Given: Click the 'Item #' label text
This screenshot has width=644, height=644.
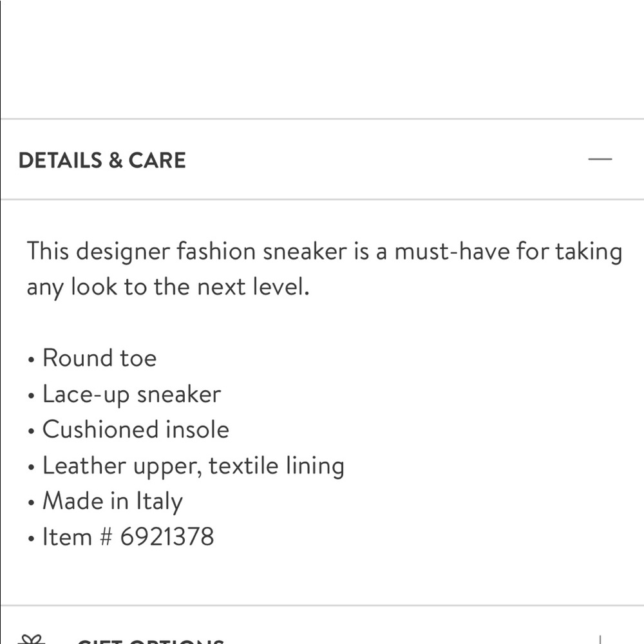Looking at the screenshot, I should pos(77,536).
